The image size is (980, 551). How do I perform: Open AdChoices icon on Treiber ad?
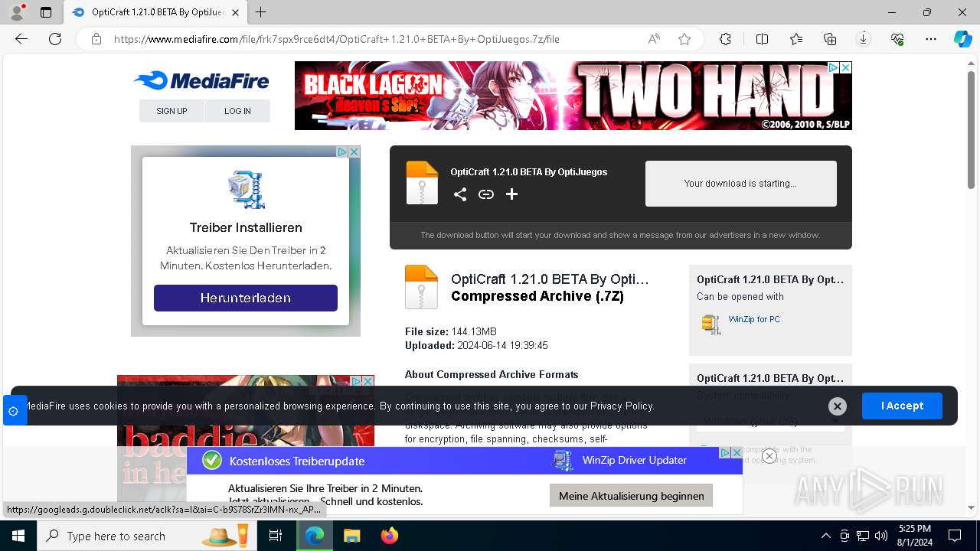(343, 152)
